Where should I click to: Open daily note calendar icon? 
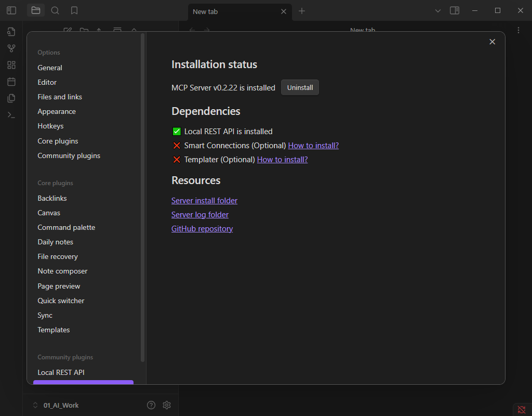tap(11, 82)
